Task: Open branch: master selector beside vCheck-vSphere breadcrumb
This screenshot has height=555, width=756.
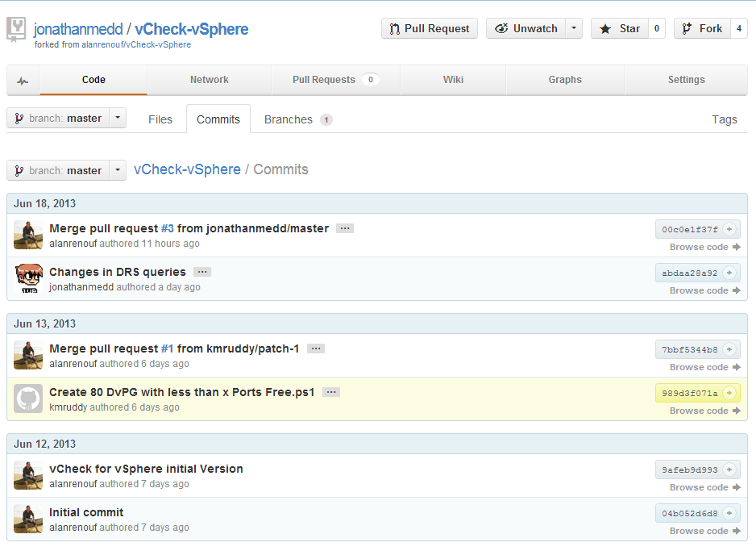Action: click(x=58, y=170)
